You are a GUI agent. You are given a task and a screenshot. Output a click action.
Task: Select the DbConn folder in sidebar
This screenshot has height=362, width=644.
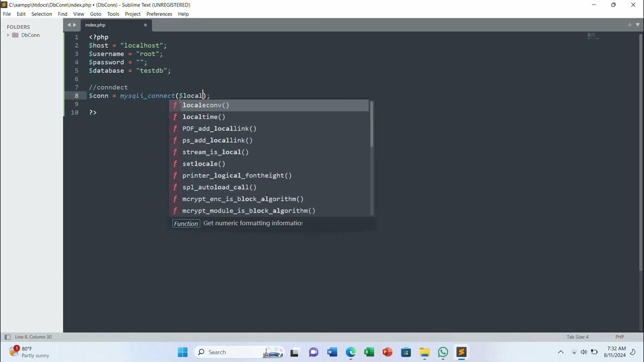[30, 35]
